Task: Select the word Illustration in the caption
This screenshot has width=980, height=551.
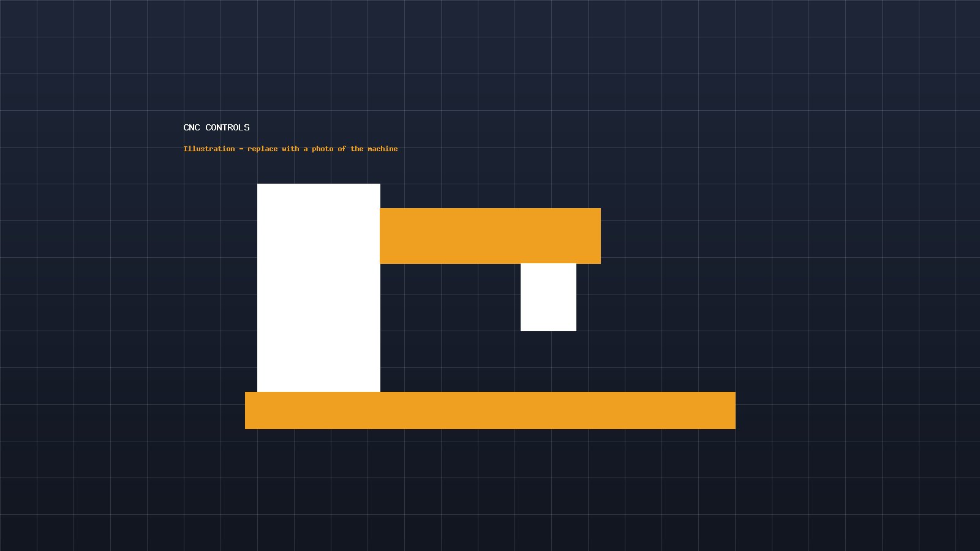Action: point(209,149)
